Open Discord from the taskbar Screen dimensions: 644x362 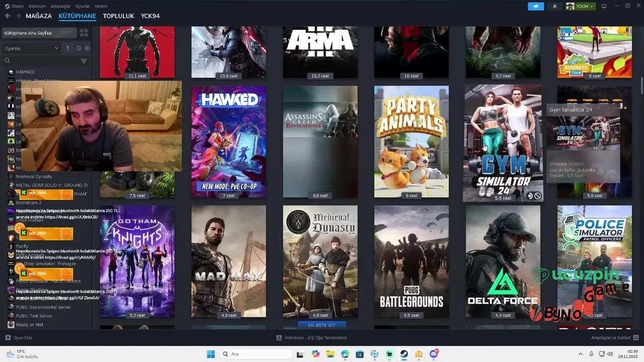click(434, 354)
